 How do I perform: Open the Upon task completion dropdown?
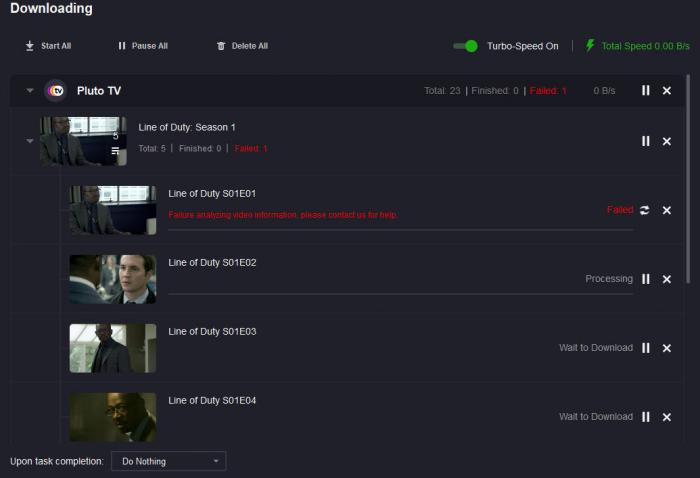click(x=169, y=461)
